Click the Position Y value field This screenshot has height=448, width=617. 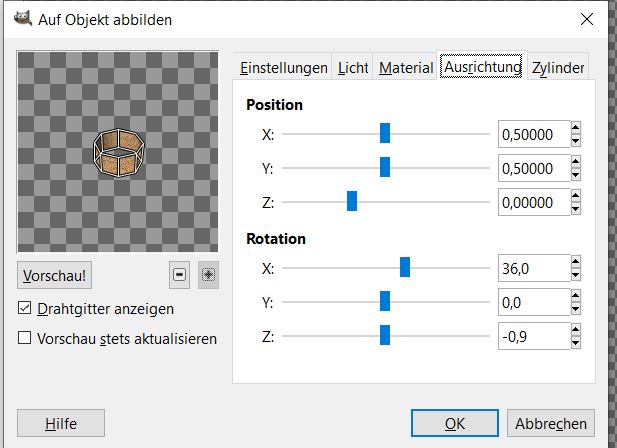point(534,168)
